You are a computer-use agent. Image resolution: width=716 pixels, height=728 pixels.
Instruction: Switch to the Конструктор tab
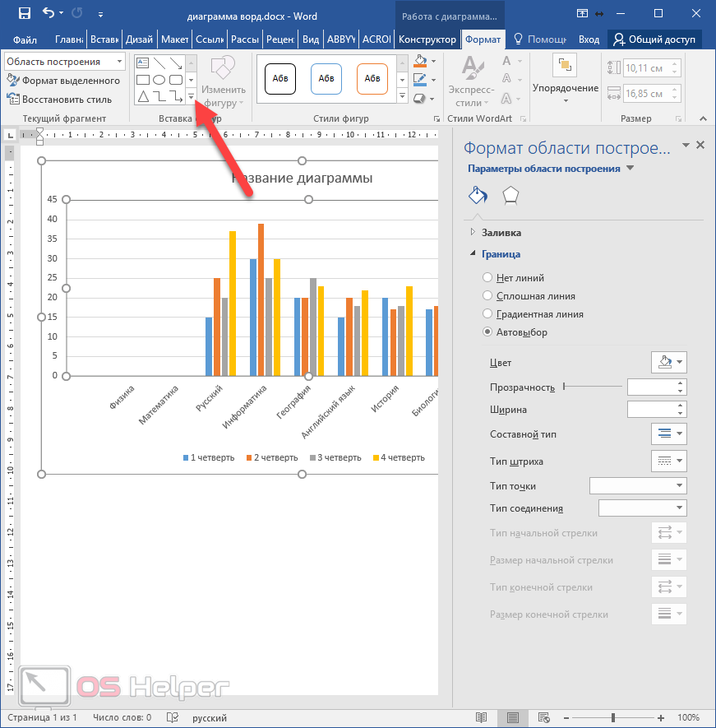pos(426,39)
